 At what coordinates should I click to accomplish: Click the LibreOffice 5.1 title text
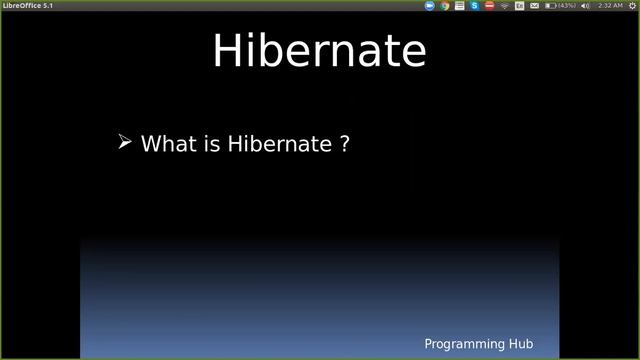pyautogui.click(x=28, y=6)
